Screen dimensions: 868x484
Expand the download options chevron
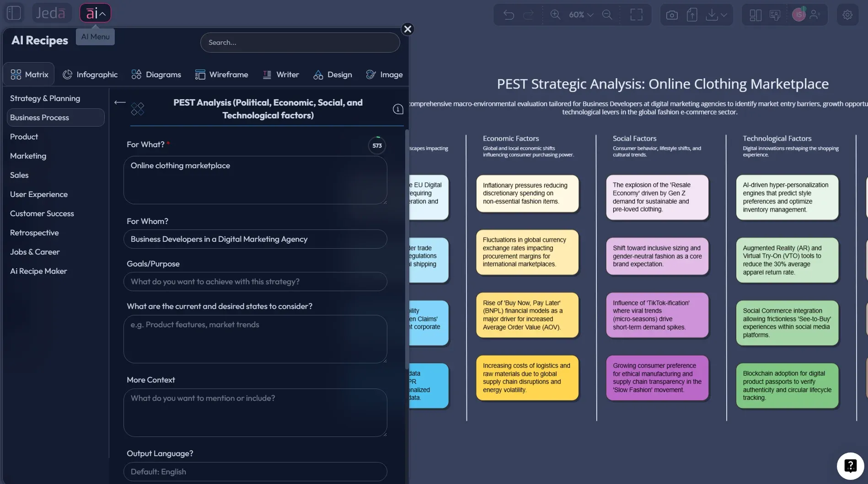pos(723,14)
